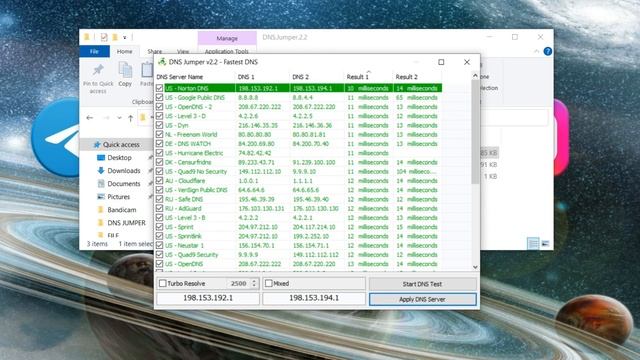Select the US - Quad9 No Security row
The image size is (640, 360).
click(299, 171)
